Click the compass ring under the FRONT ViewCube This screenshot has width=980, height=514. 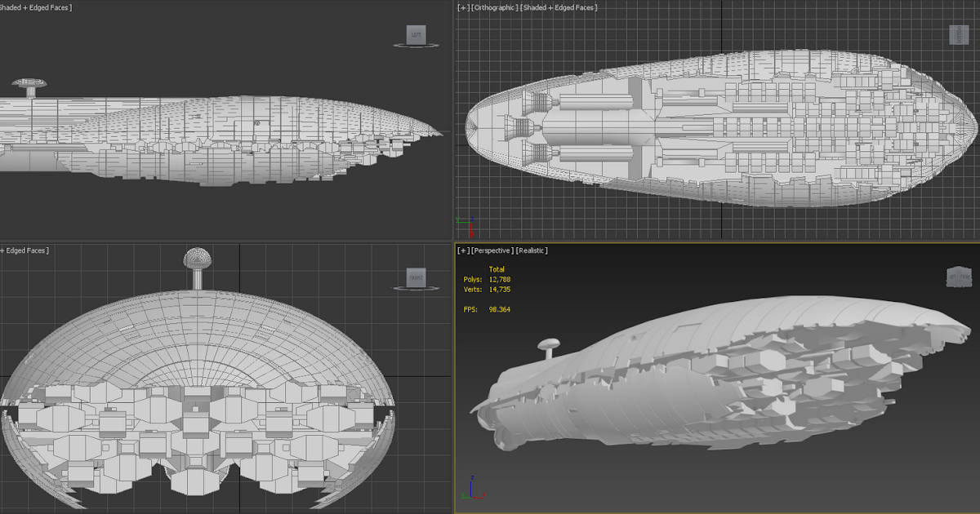tap(416, 288)
